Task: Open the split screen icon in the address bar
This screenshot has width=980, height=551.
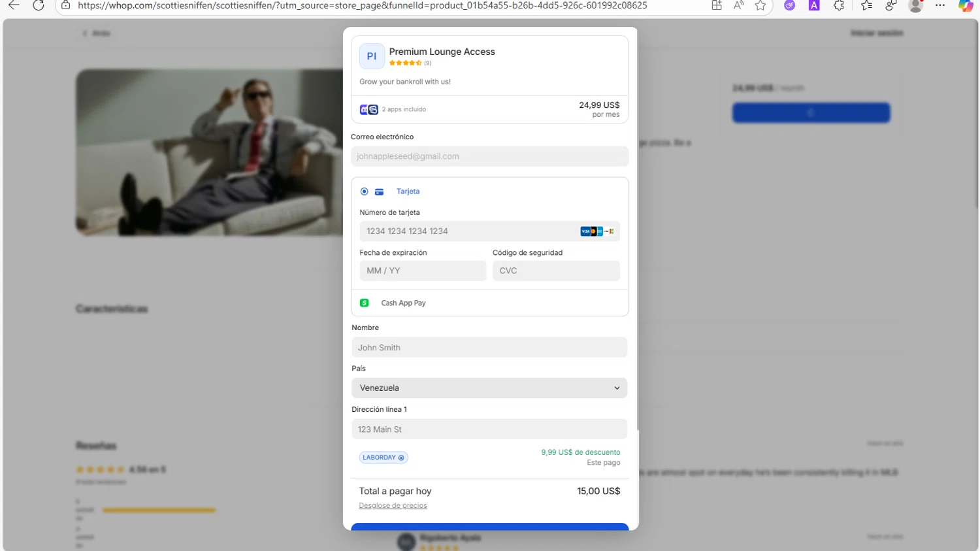Action: tap(717, 5)
